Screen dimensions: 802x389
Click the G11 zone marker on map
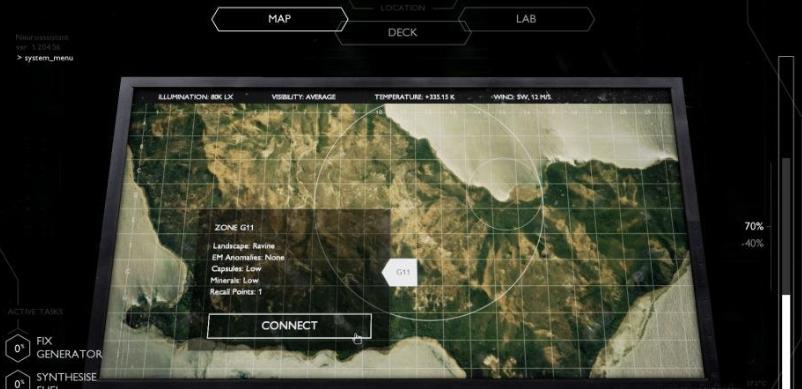[400, 272]
